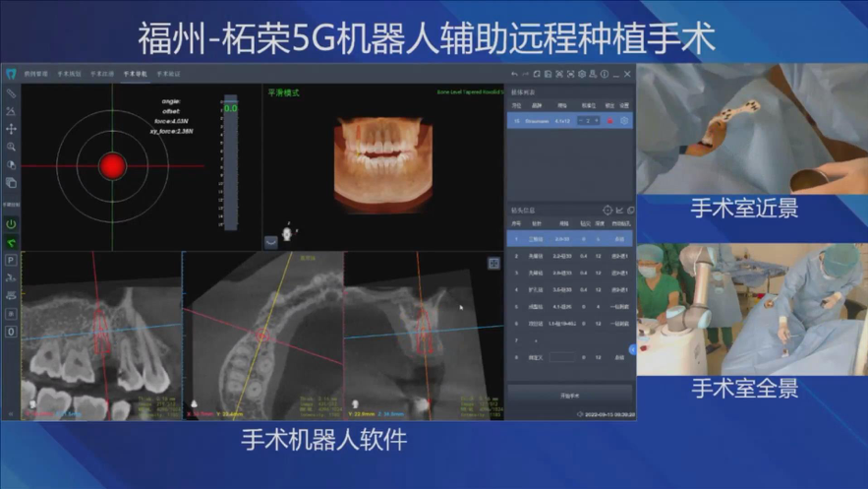Image resolution: width=868 pixels, height=489 pixels.
Task: Click the layered windows layout icon
Action: point(11,183)
